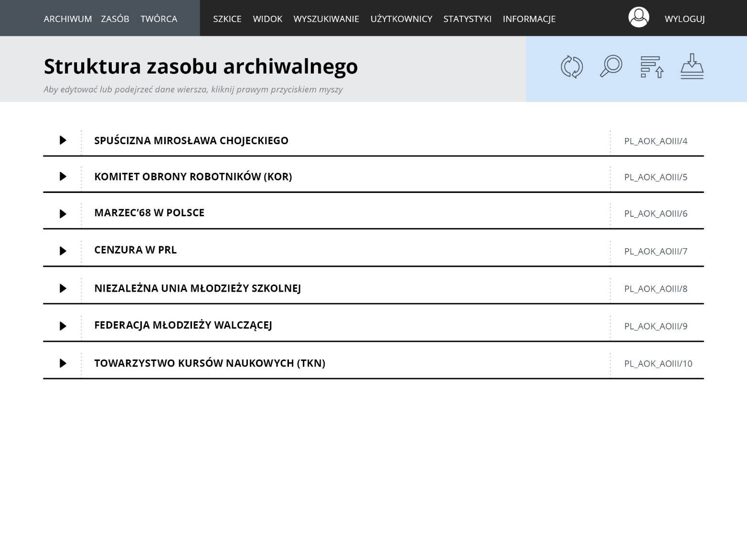Click the signature PL_AOK_AOIII/8

[656, 289]
